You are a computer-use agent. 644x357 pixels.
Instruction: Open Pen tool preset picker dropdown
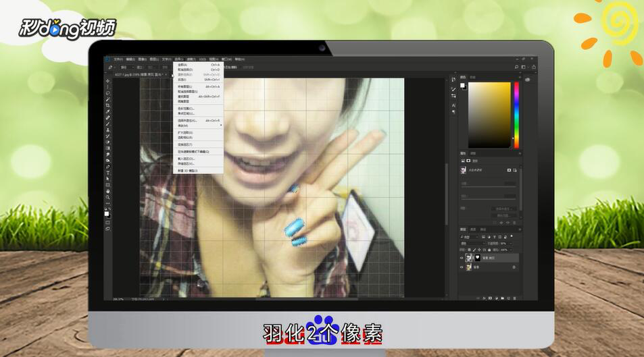click(x=115, y=67)
